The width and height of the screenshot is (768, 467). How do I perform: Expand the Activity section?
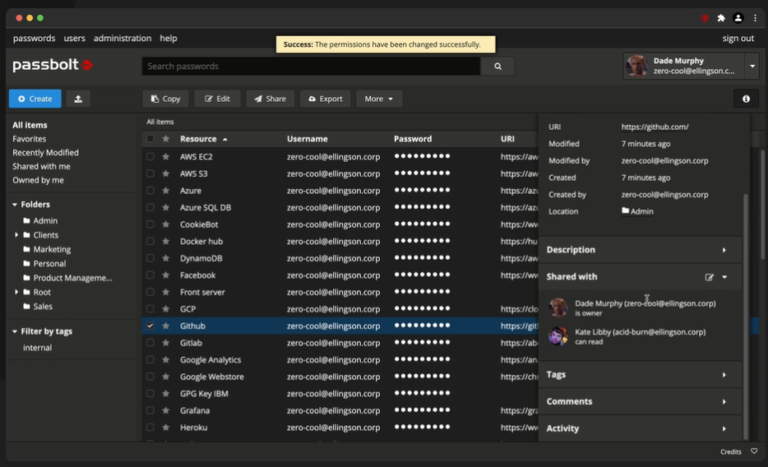pos(640,428)
